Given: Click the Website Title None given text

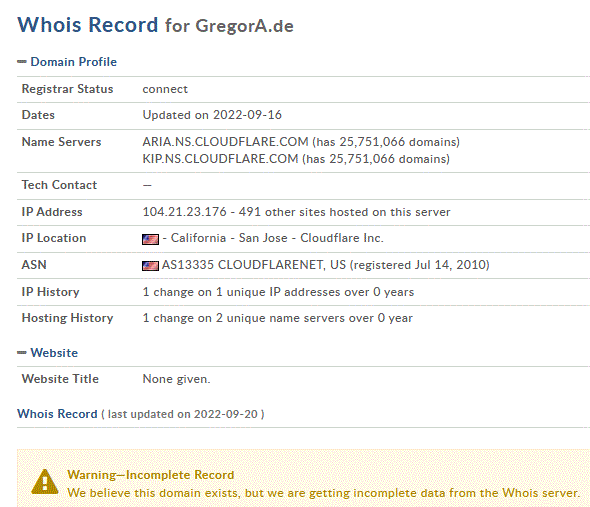Looking at the screenshot, I should click(x=176, y=379).
